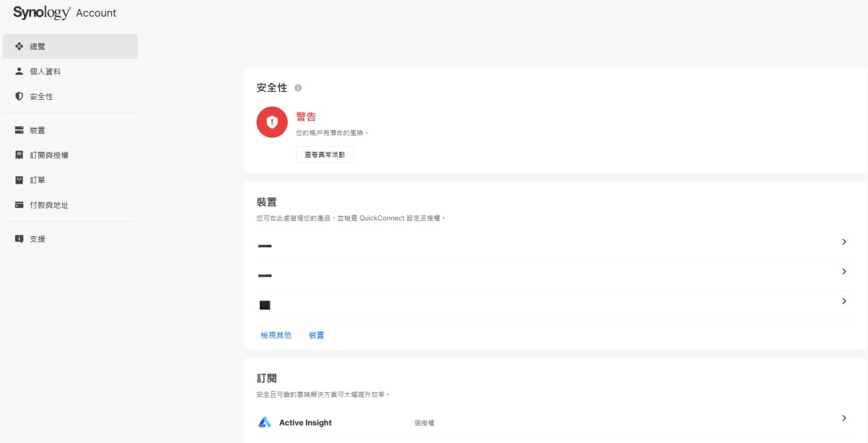Click the 訂閱與授權 sidebar icon

click(x=20, y=155)
